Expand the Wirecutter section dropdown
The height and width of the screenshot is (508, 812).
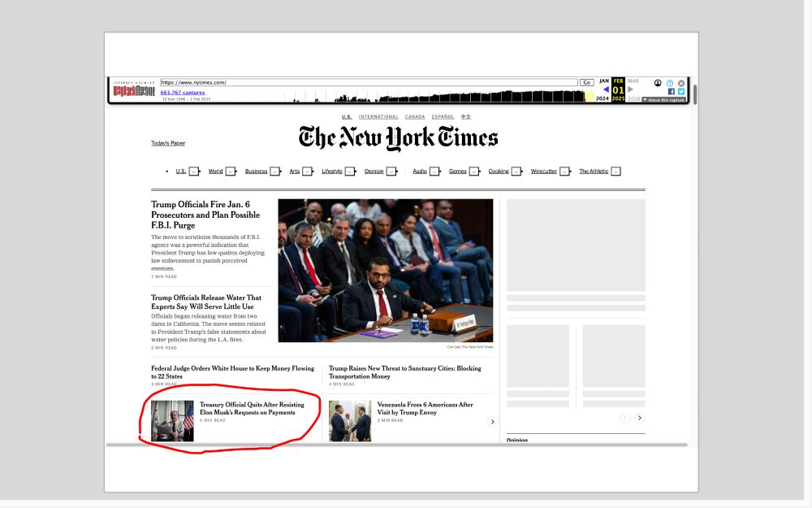tap(565, 172)
